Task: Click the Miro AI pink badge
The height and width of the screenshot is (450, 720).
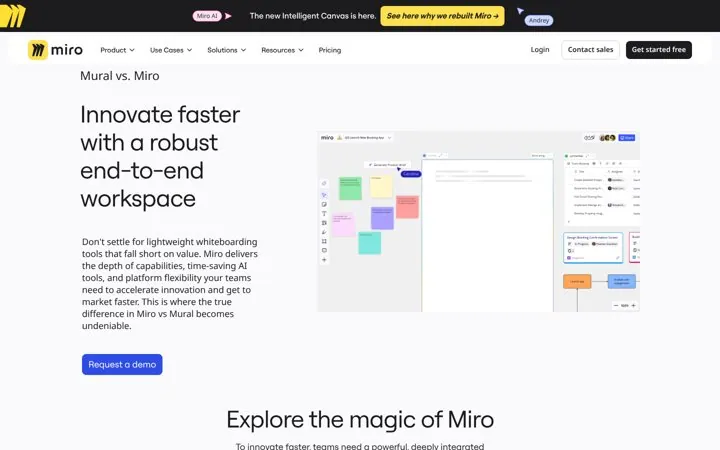Action: (x=207, y=16)
